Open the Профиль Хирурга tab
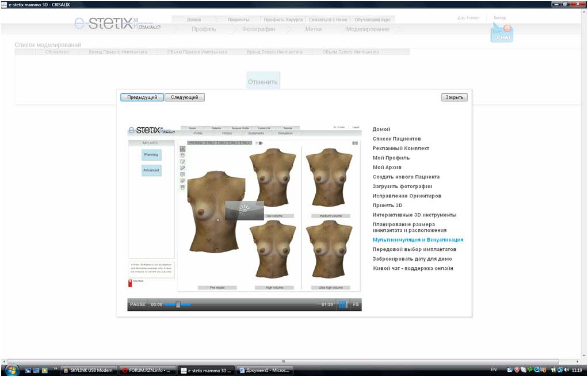 283,20
